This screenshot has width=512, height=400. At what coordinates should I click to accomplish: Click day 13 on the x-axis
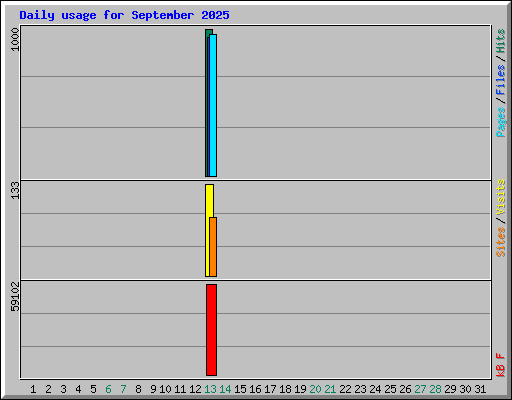pos(210,389)
